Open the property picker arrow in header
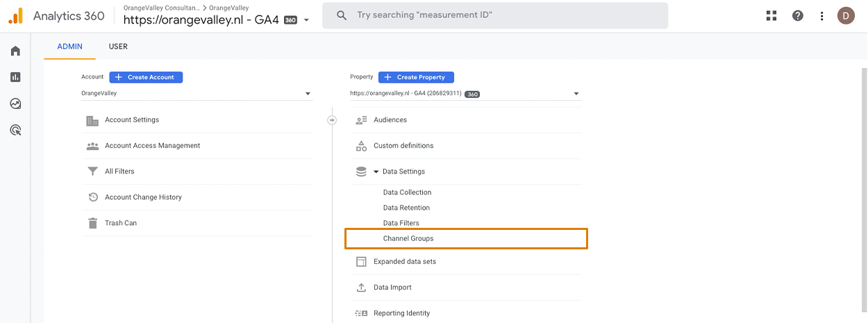Image resolution: width=868 pixels, height=323 pixels. tap(307, 20)
